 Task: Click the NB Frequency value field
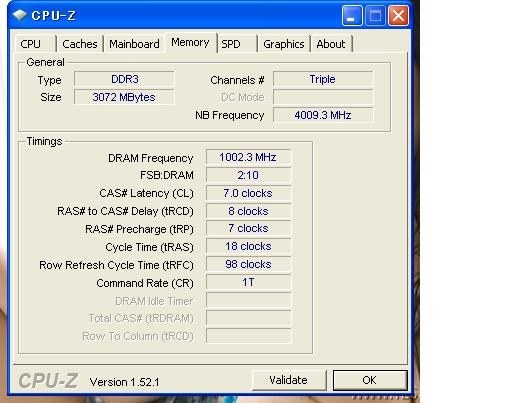[x=323, y=115]
